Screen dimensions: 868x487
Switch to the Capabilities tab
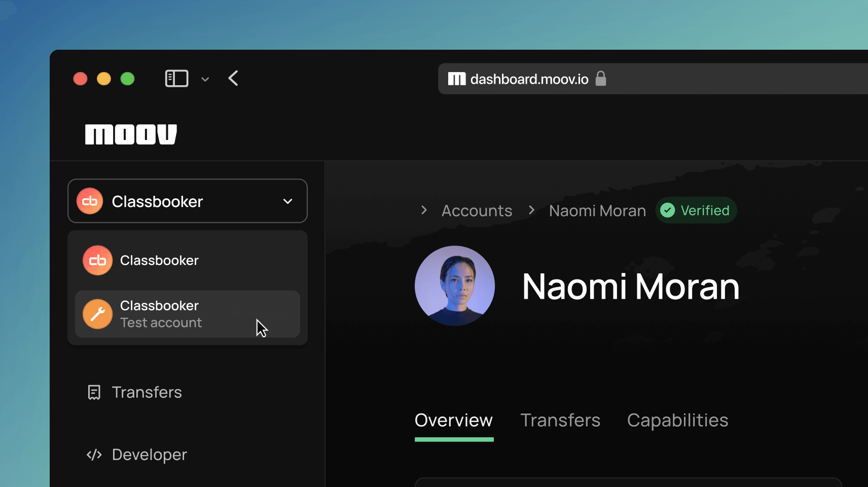(x=678, y=421)
